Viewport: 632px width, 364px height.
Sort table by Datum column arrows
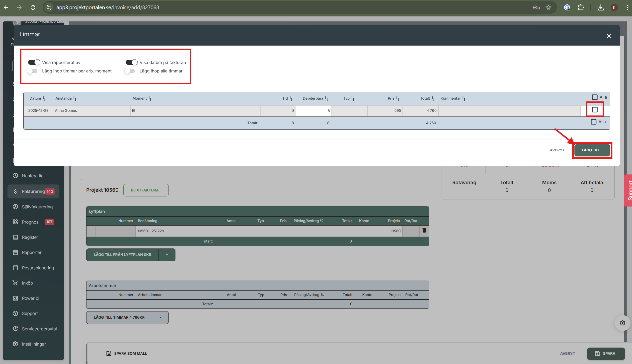point(44,99)
